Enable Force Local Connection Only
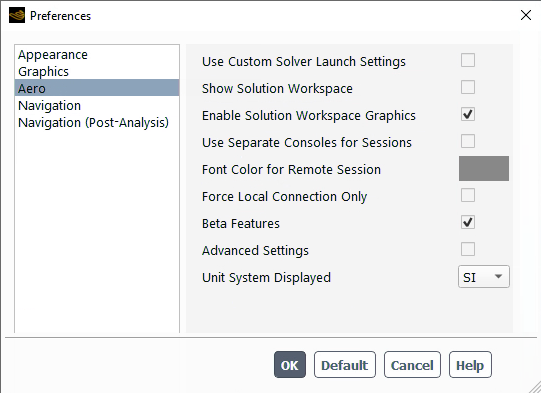Viewport: 541px width, 393px height. tap(468, 195)
